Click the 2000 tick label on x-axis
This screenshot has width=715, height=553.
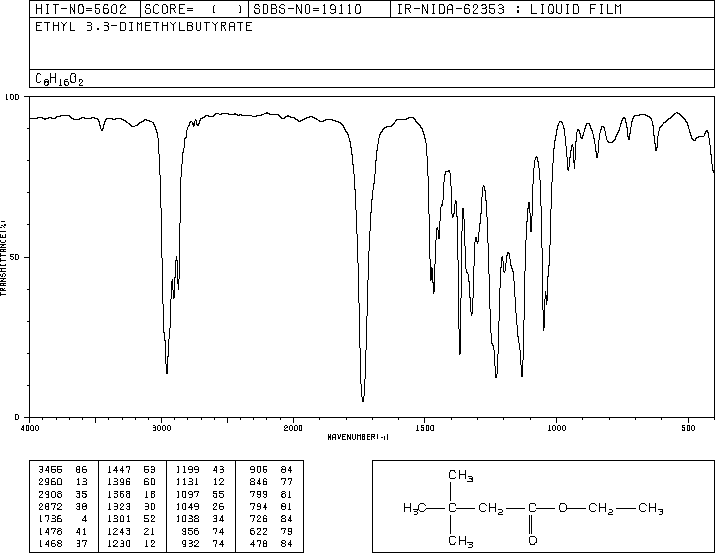coord(293,428)
